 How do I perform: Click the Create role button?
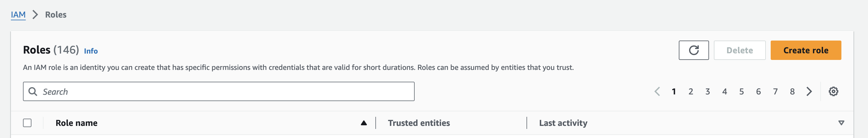(x=806, y=50)
